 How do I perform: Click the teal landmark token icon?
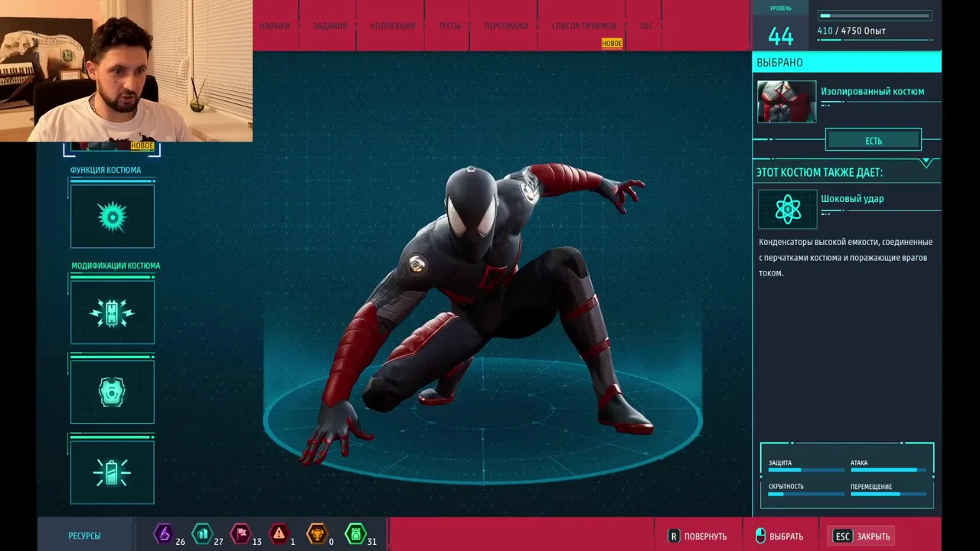point(202,533)
